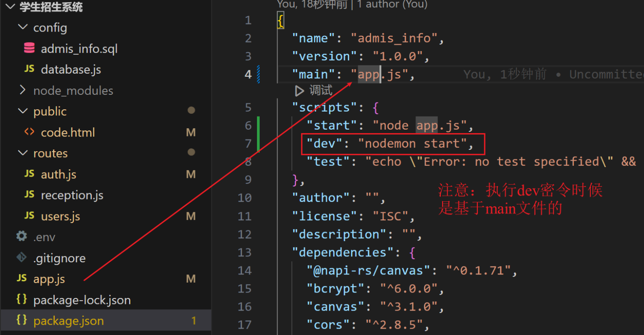Click the "author" key on line 10
Image resolution: width=644 pixels, height=335 pixels.
(x=321, y=198)
